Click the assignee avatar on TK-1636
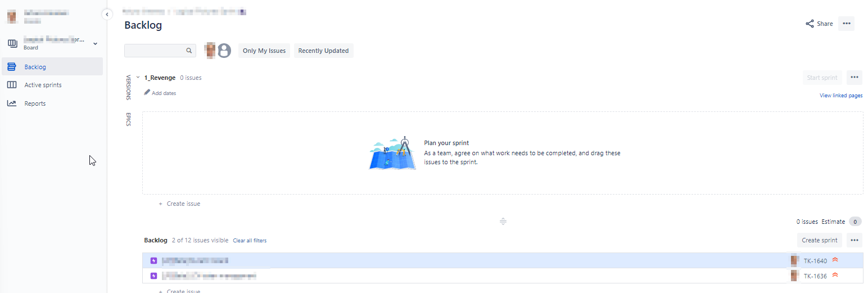 [794, 276]
